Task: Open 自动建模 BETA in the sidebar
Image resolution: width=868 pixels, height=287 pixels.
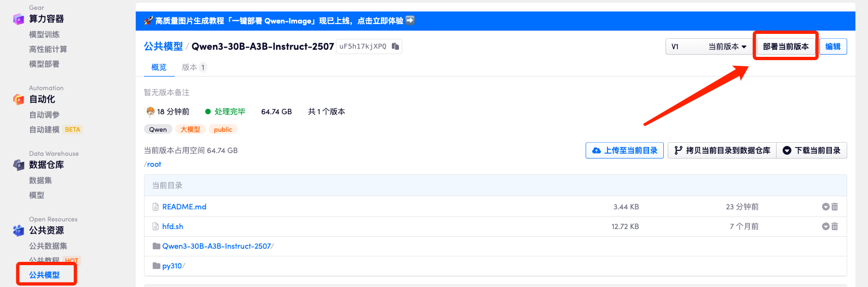Action: pos(55,130)
